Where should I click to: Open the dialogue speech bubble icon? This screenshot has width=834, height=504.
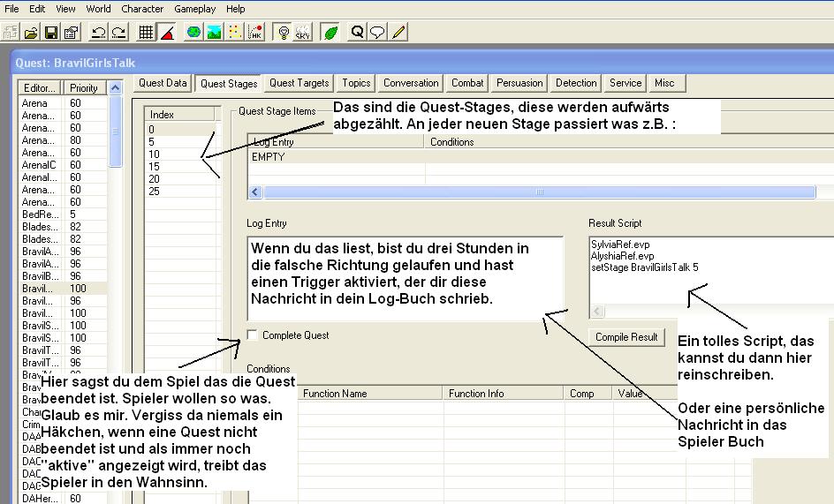pos(377,33)
